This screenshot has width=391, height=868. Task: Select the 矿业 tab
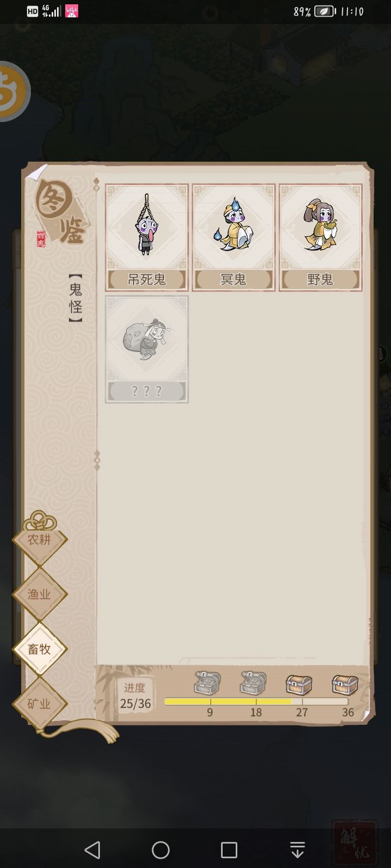(40, 704)
